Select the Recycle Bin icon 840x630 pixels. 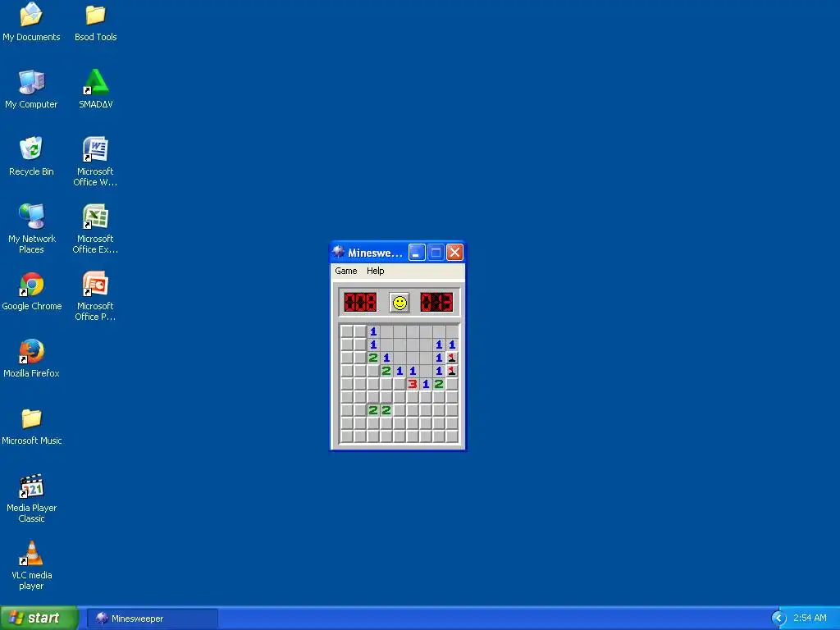[31, 157]
